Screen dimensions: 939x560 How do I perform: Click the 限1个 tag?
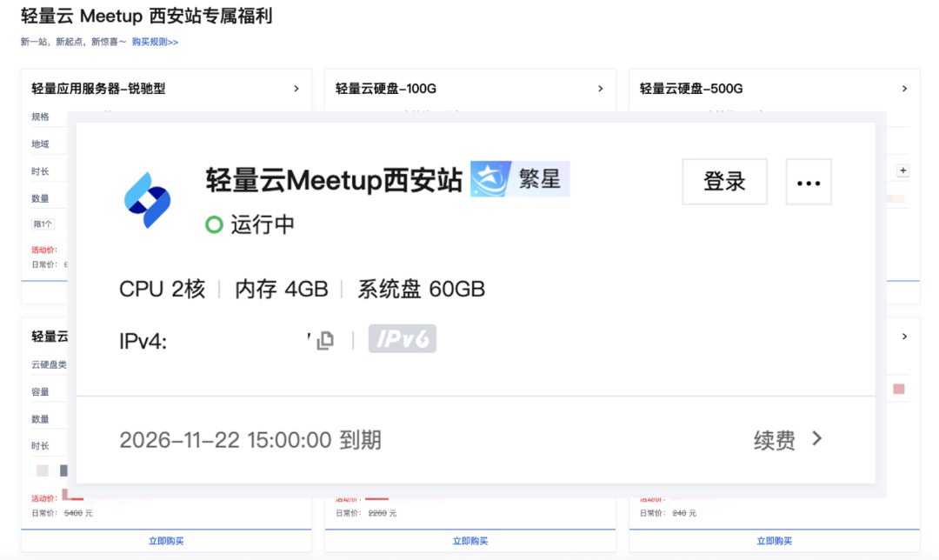point(43,224)
